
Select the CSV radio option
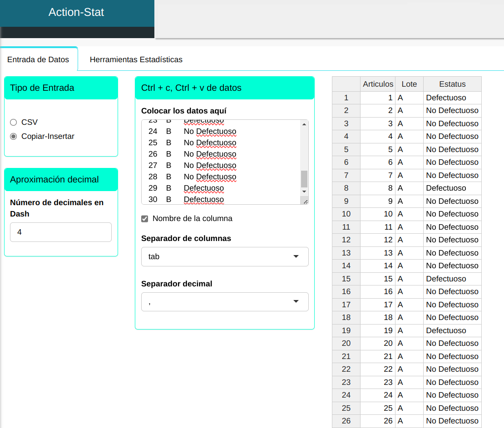13,122
